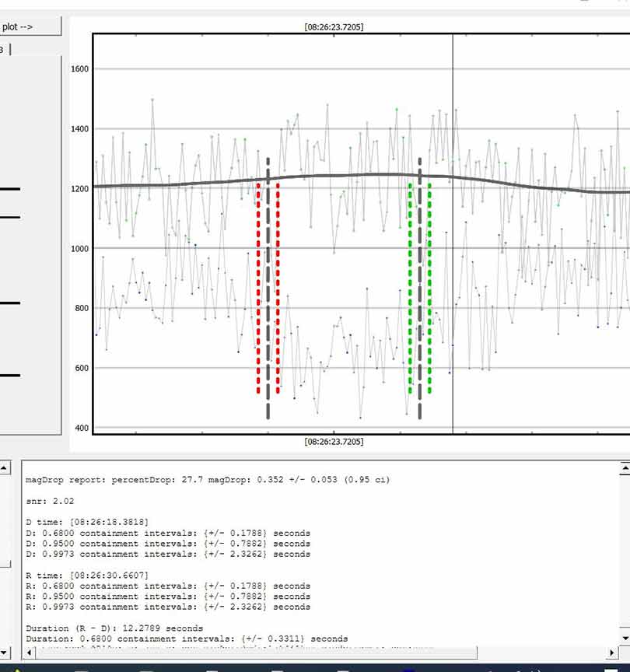Click the "R: 0.9973 containment intervals" line
The width and height of the screenshot is (630, 672).
click(168, 607)
